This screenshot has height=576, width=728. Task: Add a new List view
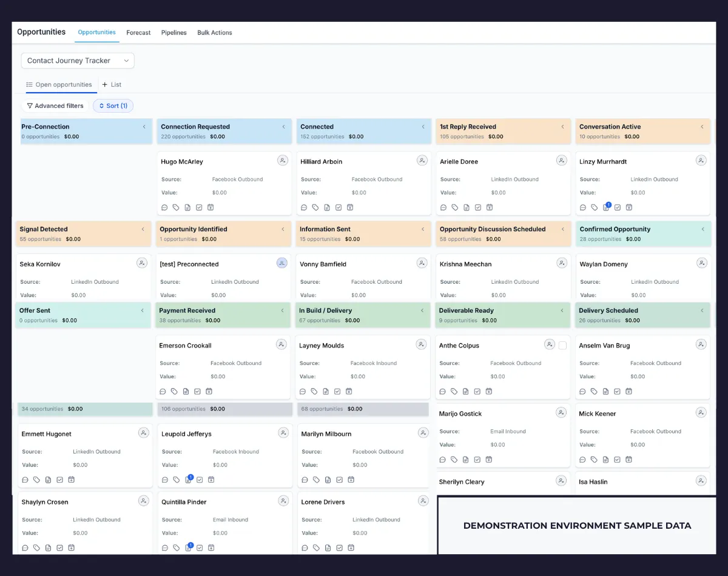[x=112, y=85]
